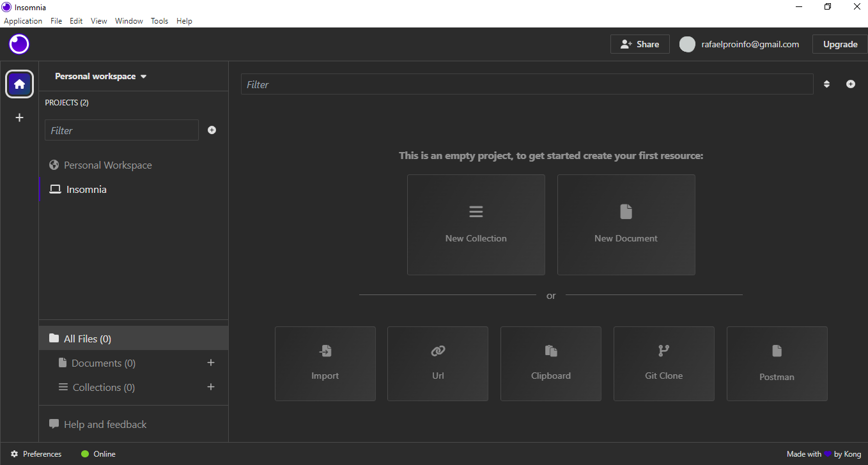
Task: Click the Made with by Kong link
Action: coord(824,454)
